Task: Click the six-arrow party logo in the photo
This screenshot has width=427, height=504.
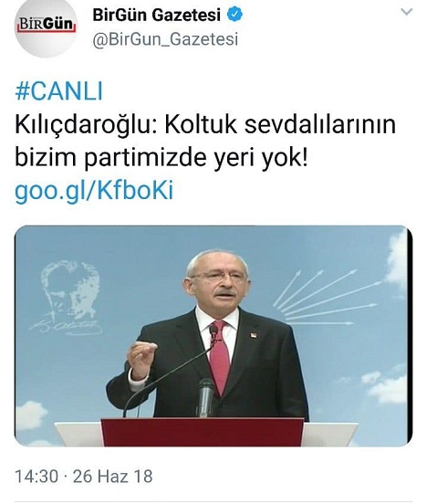Action: [326, 298]
